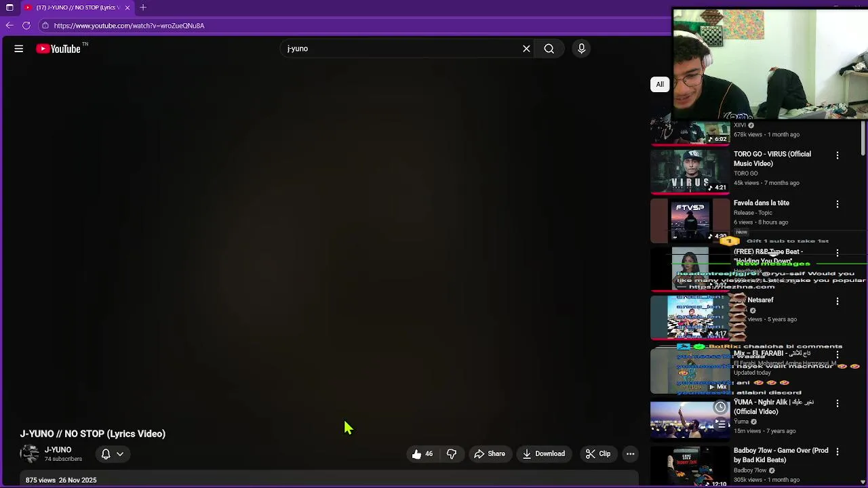Viewport: 868px width, 488px height.
Task: Like the video with thumbs up
Action: coord(422,454)
